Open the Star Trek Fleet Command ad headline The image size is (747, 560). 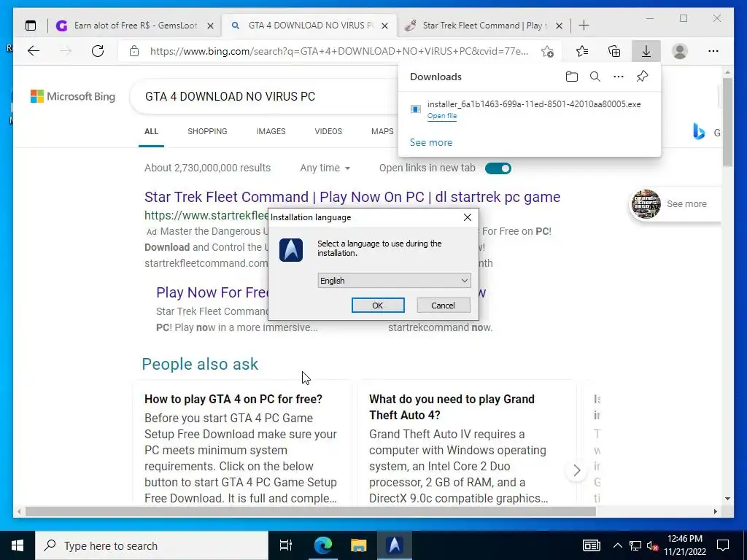click(x=352, y=197)
